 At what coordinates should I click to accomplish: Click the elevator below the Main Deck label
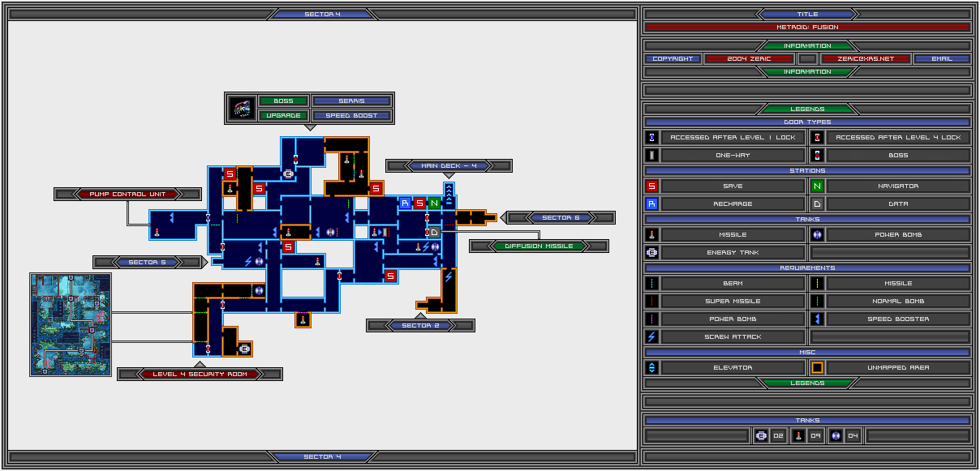pos(449,193)
